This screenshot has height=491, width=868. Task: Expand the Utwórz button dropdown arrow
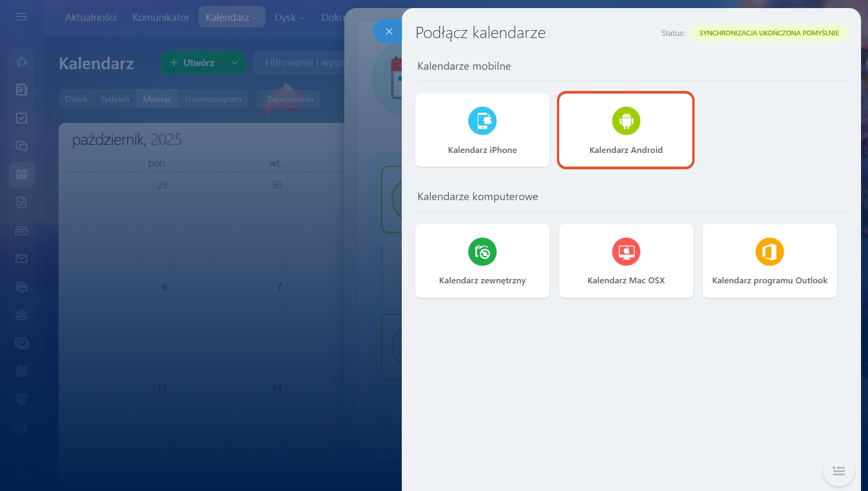[235, 63]
